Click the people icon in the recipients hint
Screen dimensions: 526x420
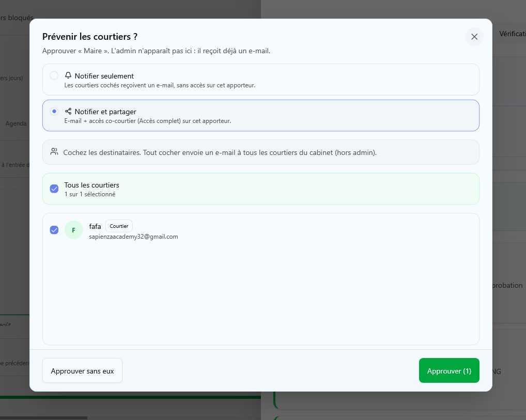point(54,152)
